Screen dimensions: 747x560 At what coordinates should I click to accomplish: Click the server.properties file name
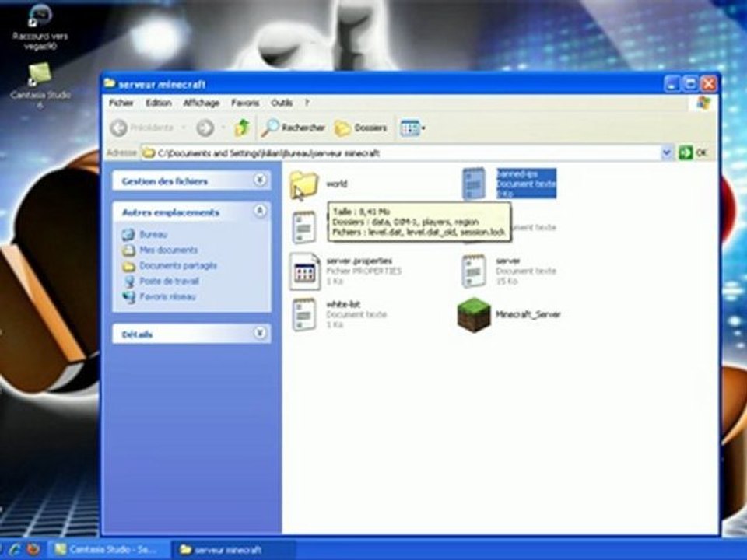tap(359, 261)
